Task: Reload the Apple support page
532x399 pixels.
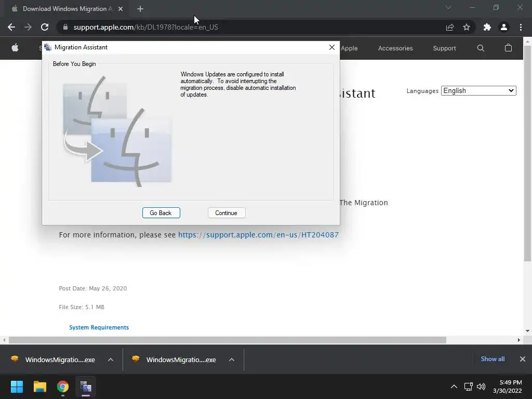Action: [x=45, y=27]
